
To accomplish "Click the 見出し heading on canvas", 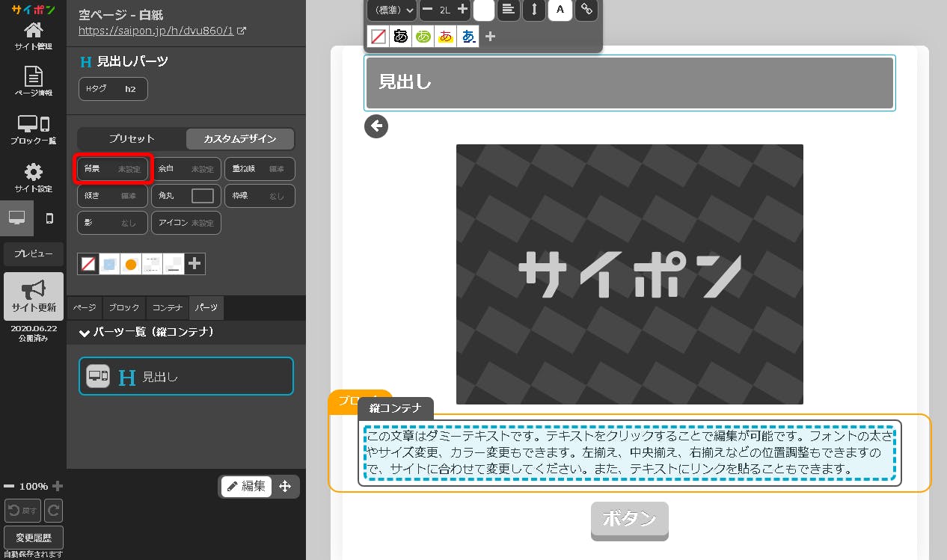I will pos(630,82).
